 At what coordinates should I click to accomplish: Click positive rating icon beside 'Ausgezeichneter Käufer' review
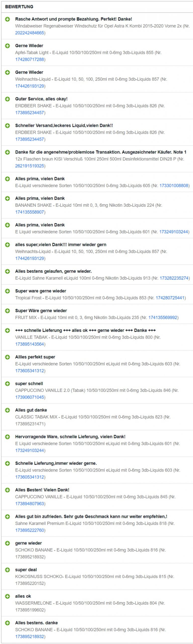coord(8,152)
